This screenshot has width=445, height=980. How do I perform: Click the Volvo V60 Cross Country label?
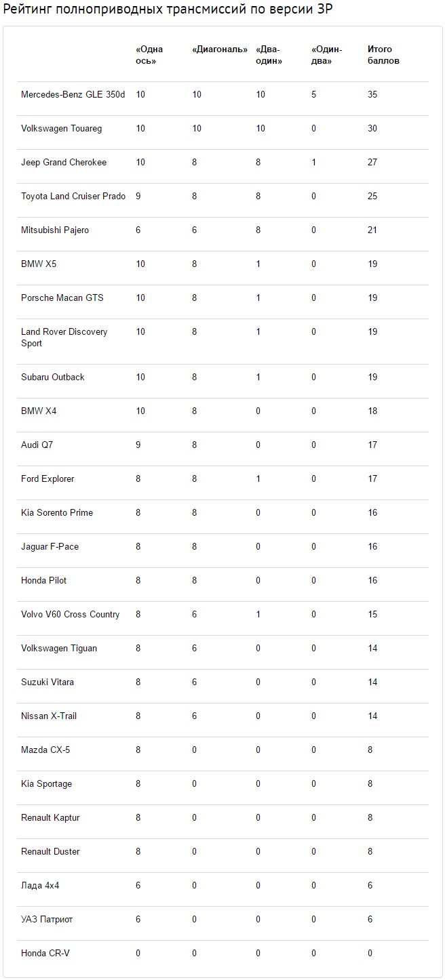pos(71,615)
